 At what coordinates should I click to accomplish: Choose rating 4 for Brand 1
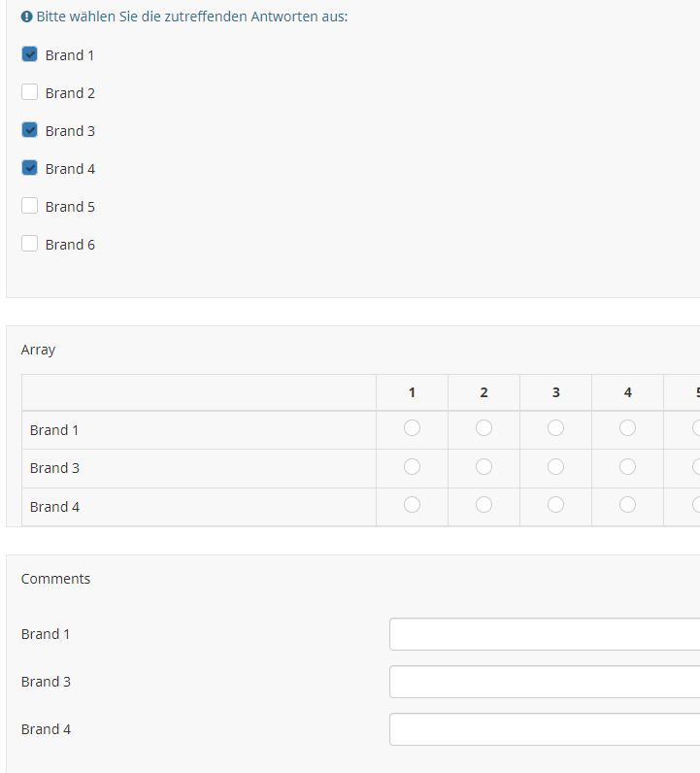click(627, 428)
